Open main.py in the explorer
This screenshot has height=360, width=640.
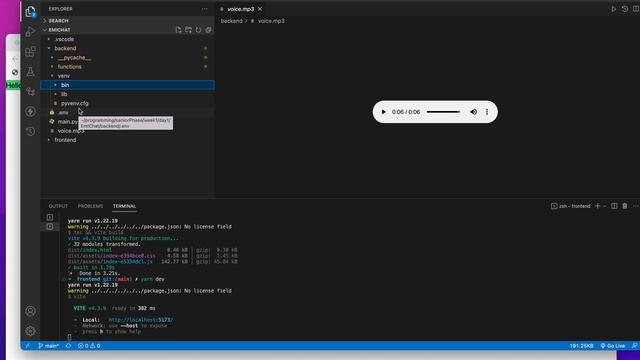tap(67, 122)
